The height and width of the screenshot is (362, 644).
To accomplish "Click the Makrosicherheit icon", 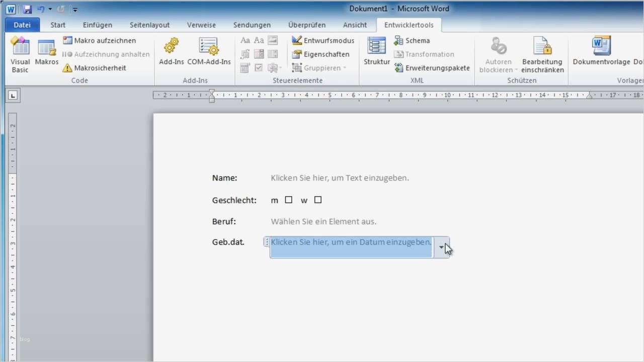I will click(67, 67).
